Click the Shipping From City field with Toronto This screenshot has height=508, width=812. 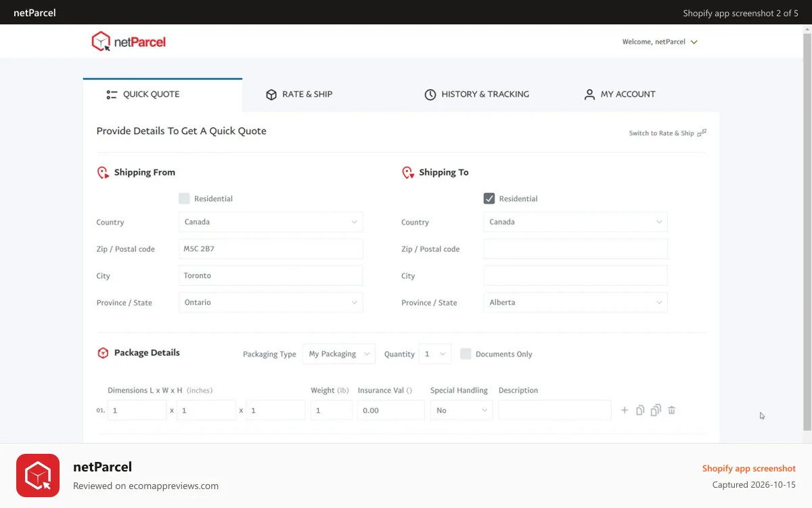(271, 276)
